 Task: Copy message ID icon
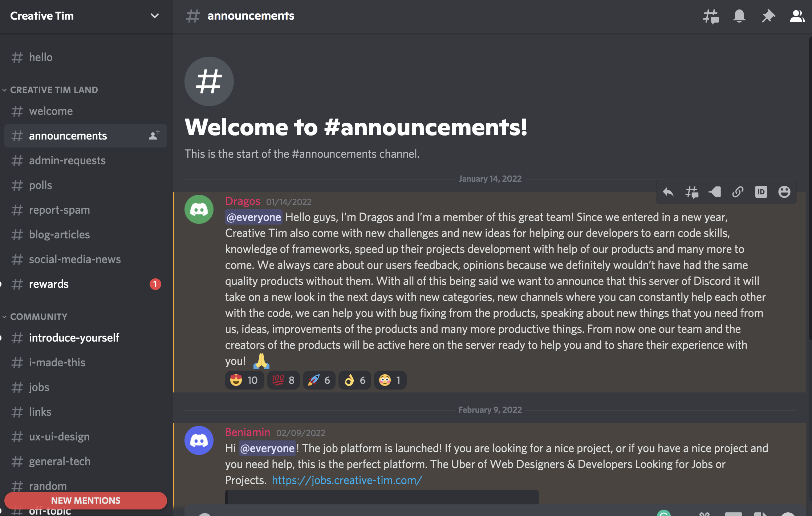coord(761,192)
